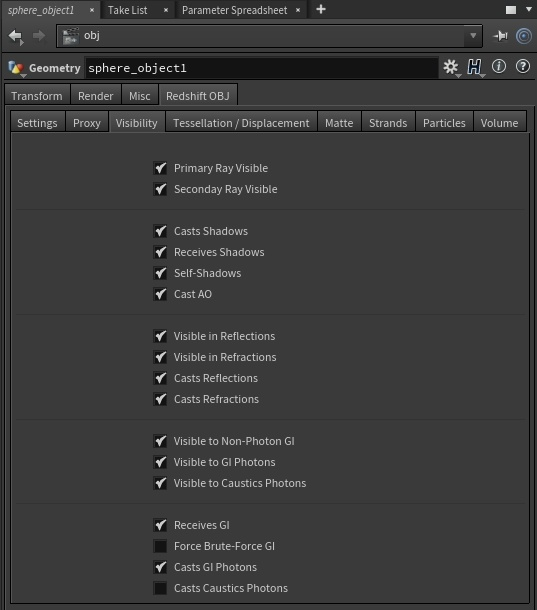Image resolution: width=537 pixels, height=610 pixels.
Task: Open the gear parameter settings menu
Action: click(451, 67)
